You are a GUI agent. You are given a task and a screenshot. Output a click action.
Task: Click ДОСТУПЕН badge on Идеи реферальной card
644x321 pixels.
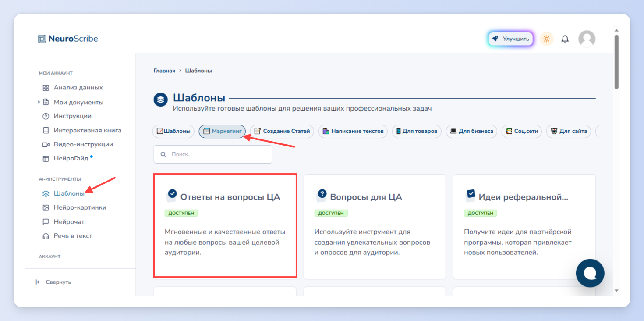coord(481,213)
